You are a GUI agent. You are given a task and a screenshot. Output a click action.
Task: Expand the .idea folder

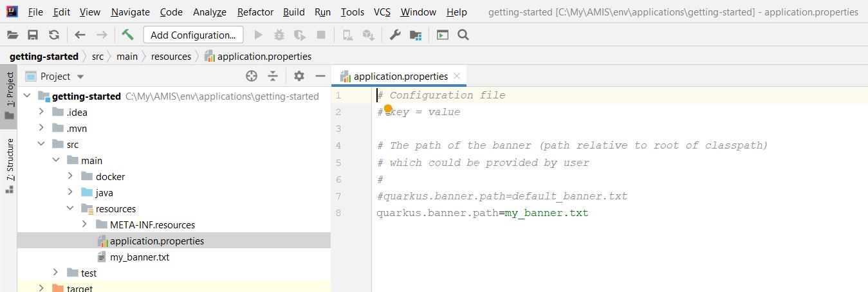41,112
